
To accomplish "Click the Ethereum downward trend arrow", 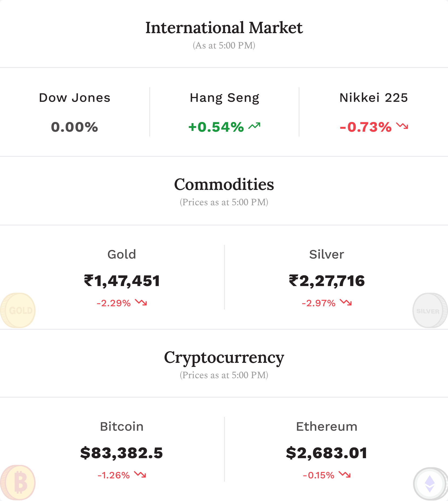I will point(345,474).
